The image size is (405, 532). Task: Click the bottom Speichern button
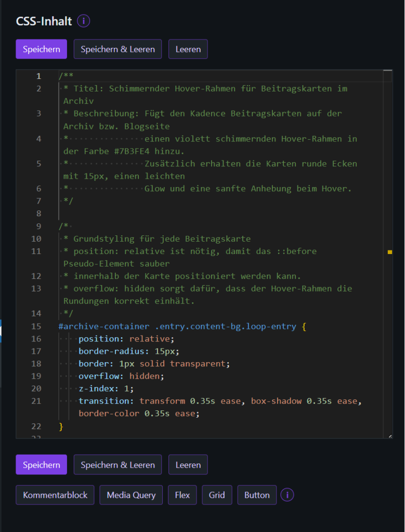coord(42,464)
